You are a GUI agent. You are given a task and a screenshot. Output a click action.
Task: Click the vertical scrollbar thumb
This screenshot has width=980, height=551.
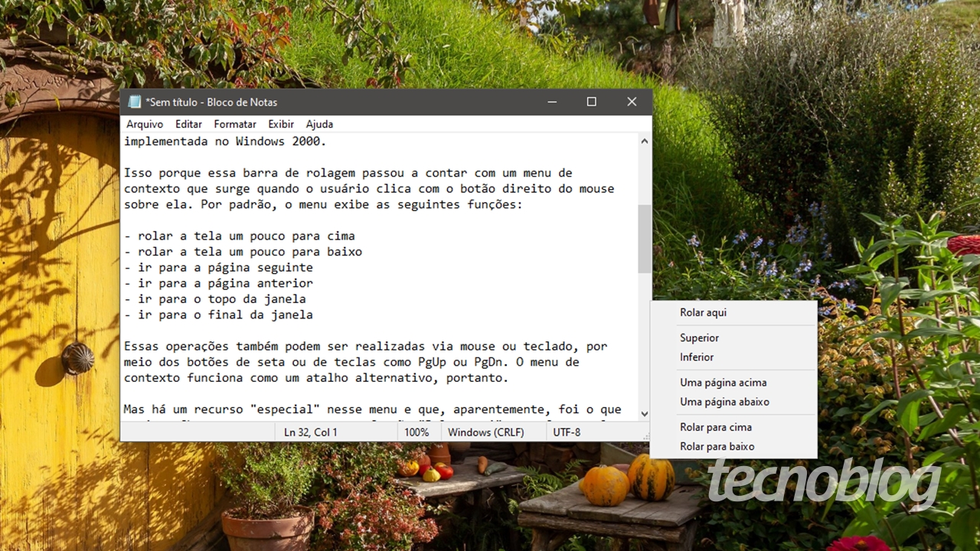coord(644,239)
